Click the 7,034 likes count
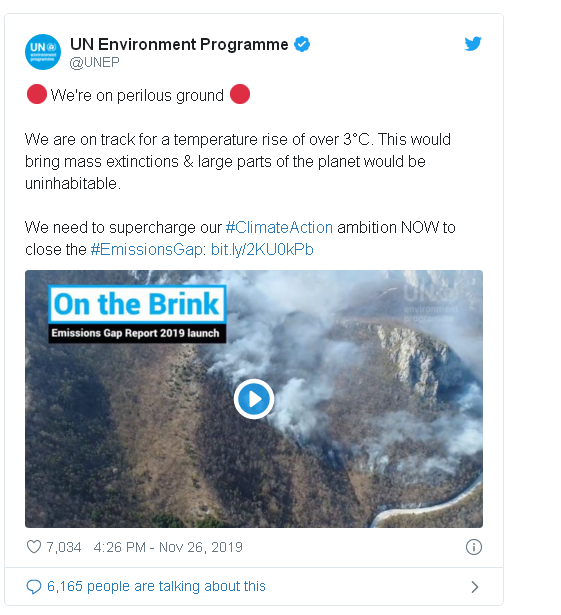561x615 pixels. 64,547
